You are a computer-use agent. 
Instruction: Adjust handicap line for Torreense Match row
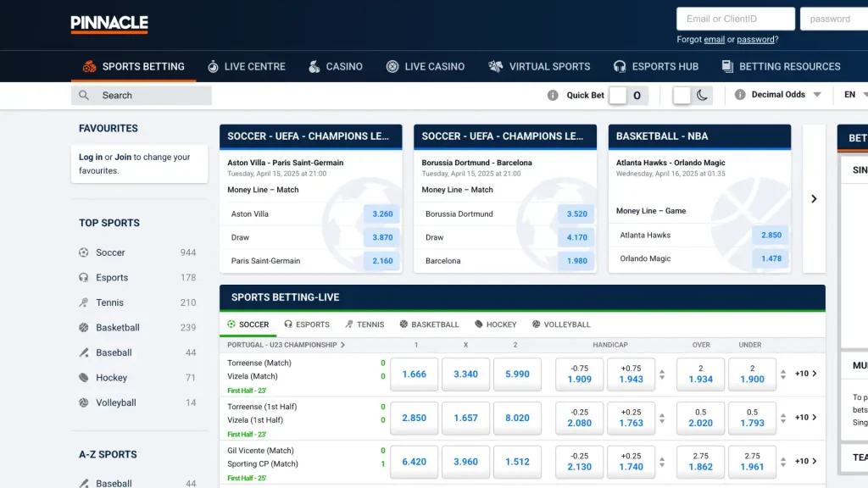tap(662, 374)
